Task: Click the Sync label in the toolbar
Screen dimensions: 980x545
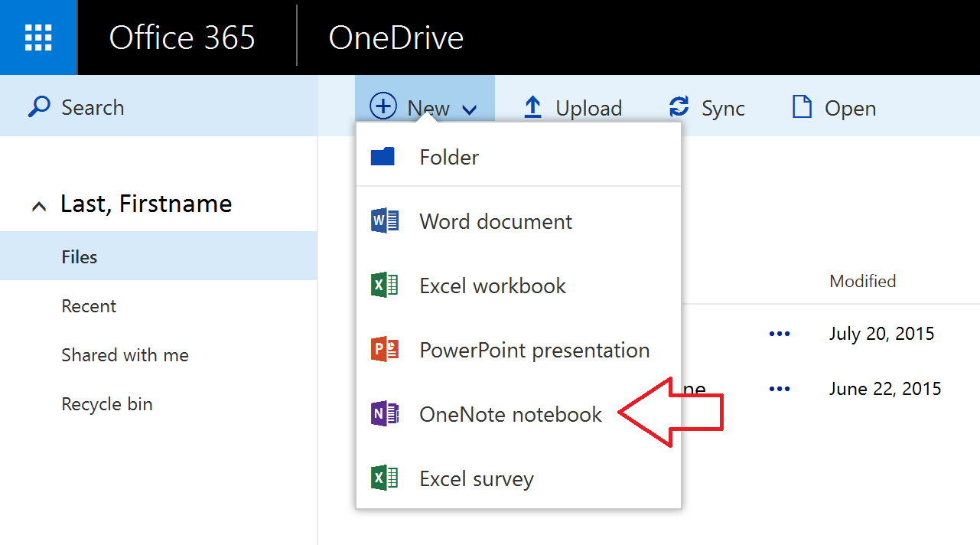Action: click(723, 109)
